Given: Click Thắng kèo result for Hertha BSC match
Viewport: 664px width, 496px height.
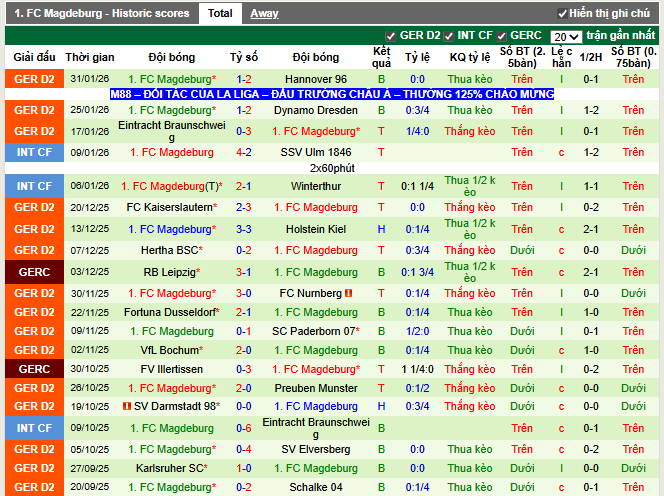Looking at the screenshot, I should [470, 250].
